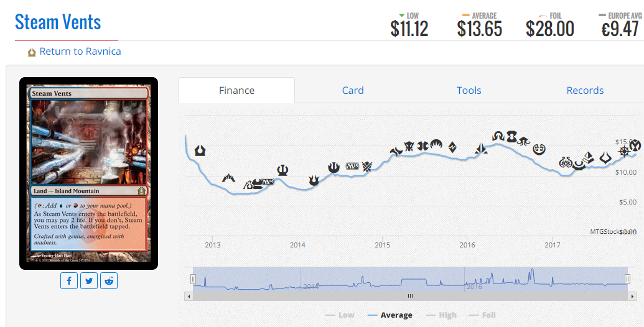This screenshot has height=327, width=644.
Task: Click the $13.65 average price value
Action: tap(479, 29)
